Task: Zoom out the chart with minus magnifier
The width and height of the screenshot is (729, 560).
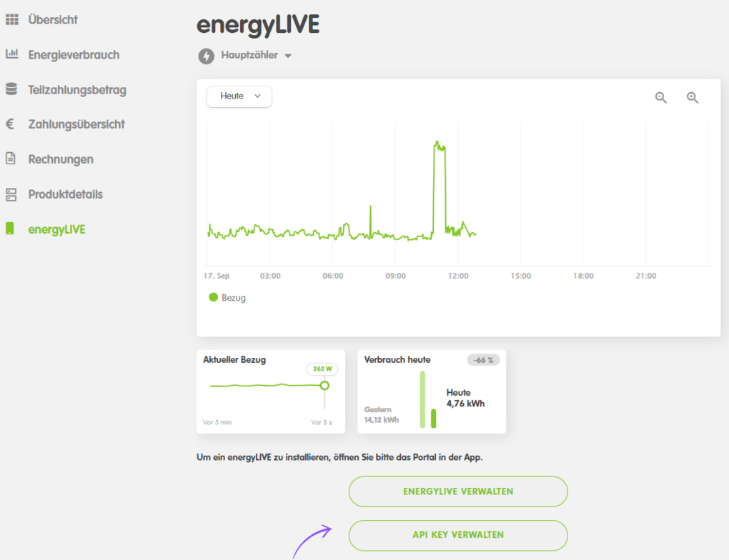Action: coord(661,98)
